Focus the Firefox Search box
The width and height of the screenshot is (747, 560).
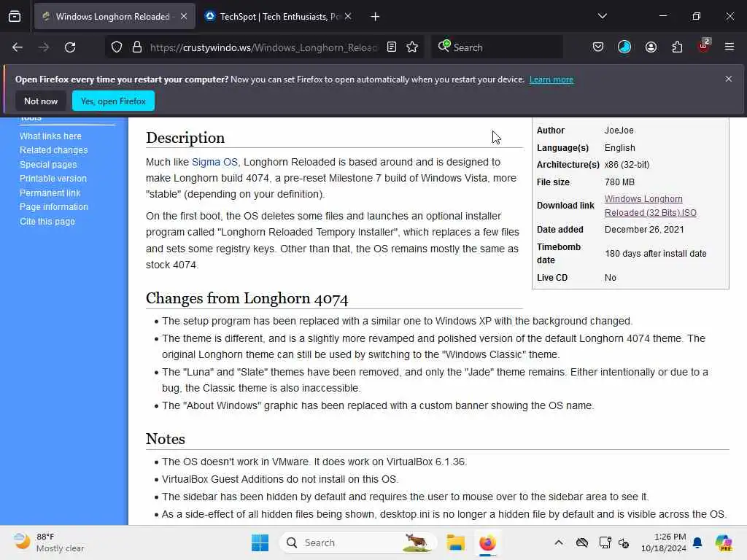point(498,47)
